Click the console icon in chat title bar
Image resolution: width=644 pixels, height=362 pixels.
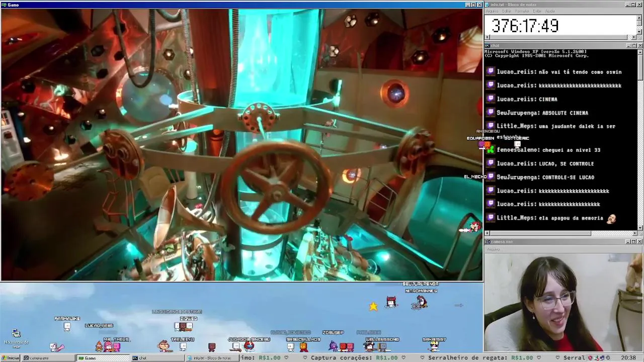(x=487, y=46)
